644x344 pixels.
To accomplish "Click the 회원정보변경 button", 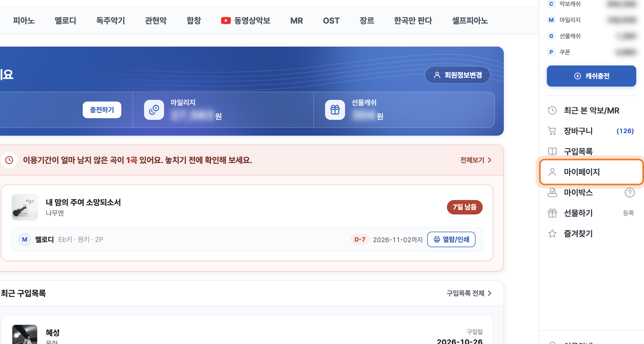I will (457, 75).
